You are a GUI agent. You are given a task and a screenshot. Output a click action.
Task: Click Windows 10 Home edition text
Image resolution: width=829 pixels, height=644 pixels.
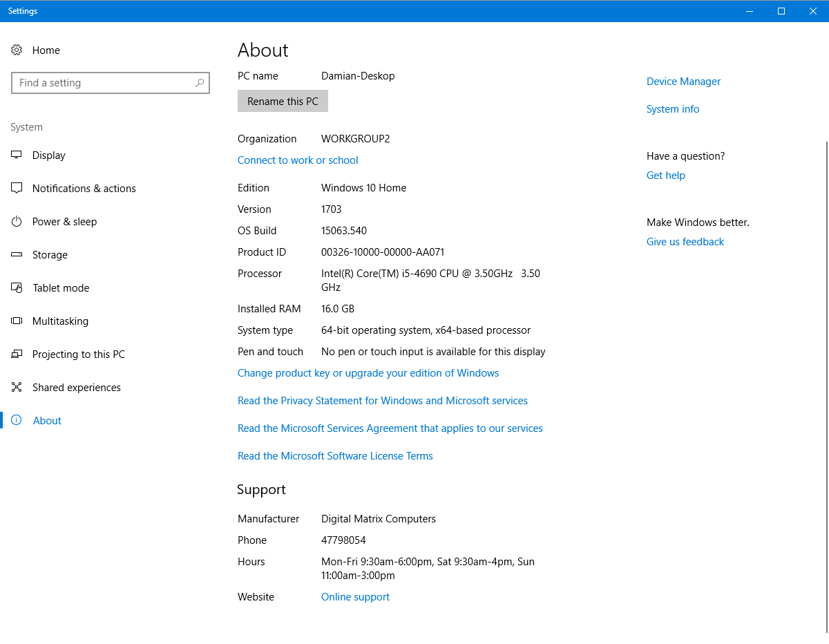pyautogui.click(x=363, y=188)
